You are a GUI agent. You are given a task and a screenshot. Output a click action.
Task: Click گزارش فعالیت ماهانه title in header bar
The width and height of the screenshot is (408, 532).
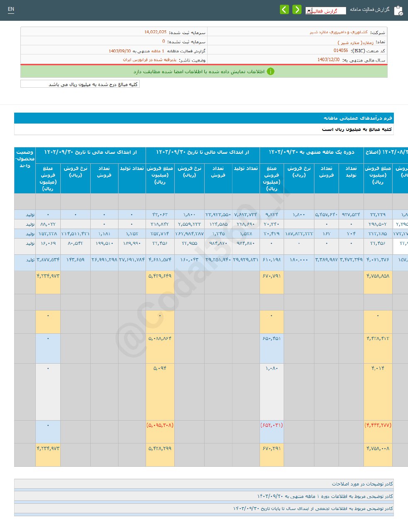coord(370,10)
